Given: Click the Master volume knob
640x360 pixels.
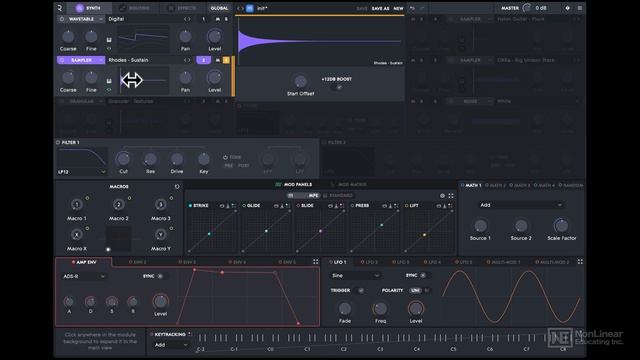Looking at the screenshot, I should click(x=527, y=8).
